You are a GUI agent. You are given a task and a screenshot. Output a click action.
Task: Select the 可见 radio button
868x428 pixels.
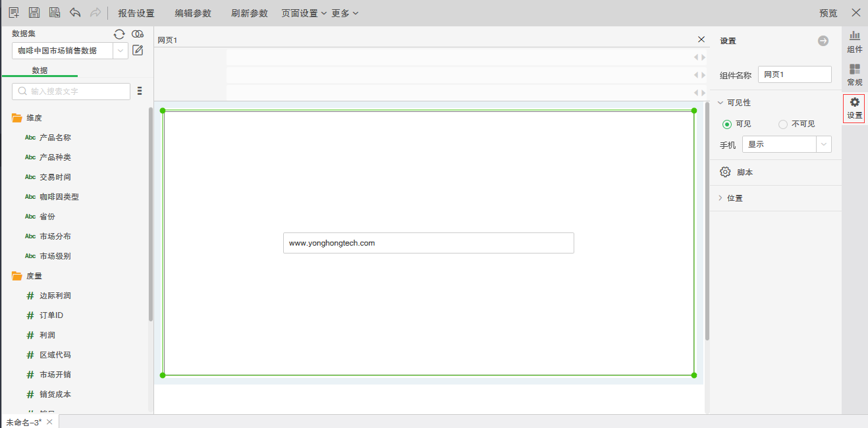(727, 124)
